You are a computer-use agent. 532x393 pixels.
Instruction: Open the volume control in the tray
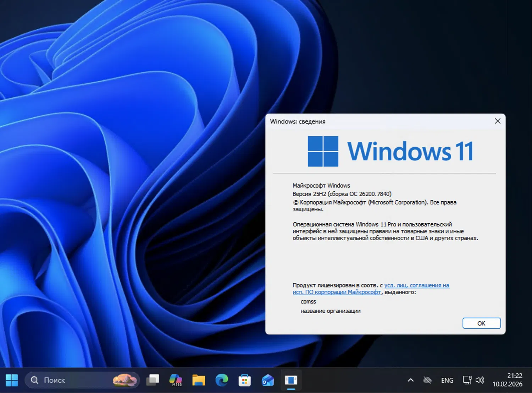click(x=480, y=380)
